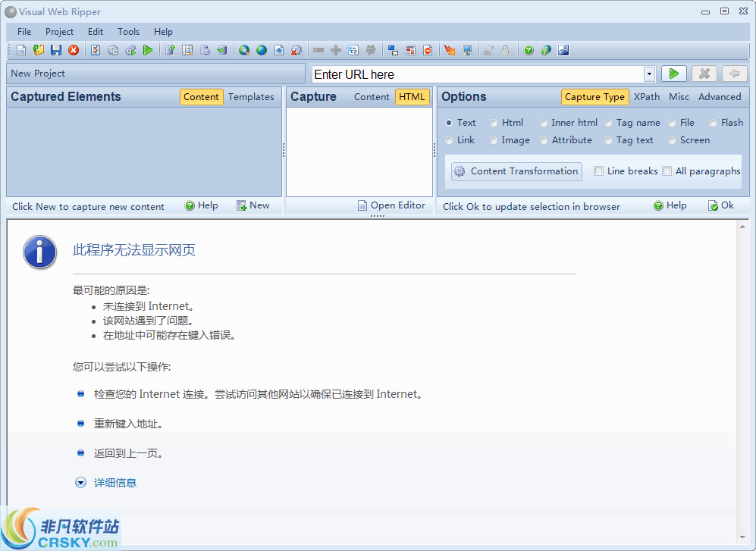Open an existing project from toolbar
The image size is (756, 551).
[38, 49]
